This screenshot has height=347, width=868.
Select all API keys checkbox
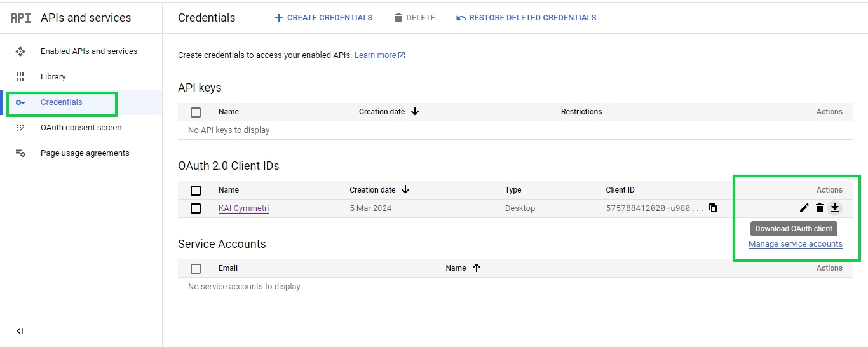(196, 112)
